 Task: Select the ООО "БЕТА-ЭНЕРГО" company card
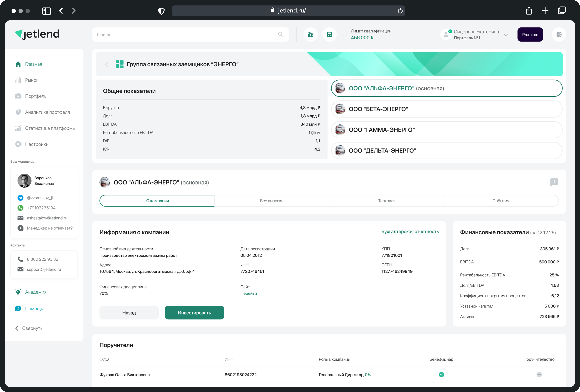click(447, 109)
